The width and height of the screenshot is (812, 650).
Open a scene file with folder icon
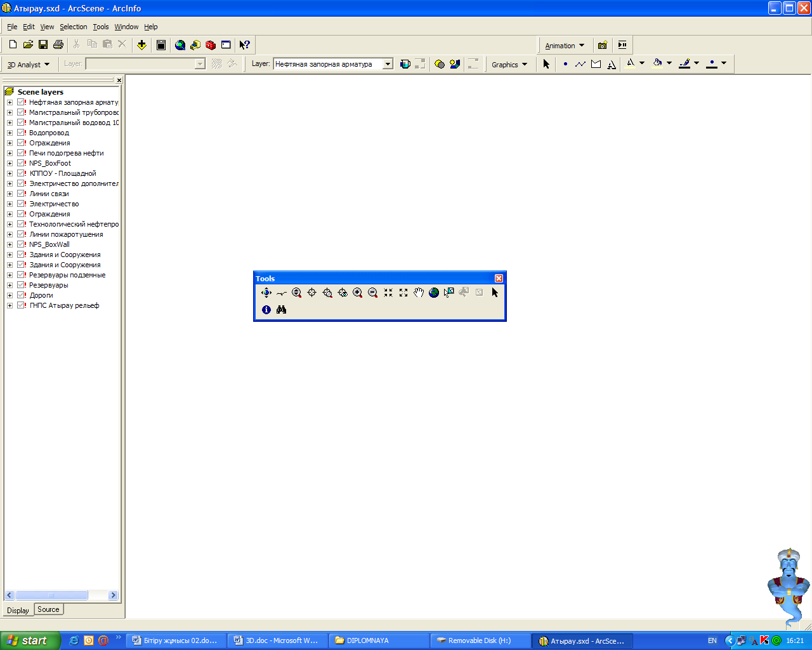click(28, 44)
